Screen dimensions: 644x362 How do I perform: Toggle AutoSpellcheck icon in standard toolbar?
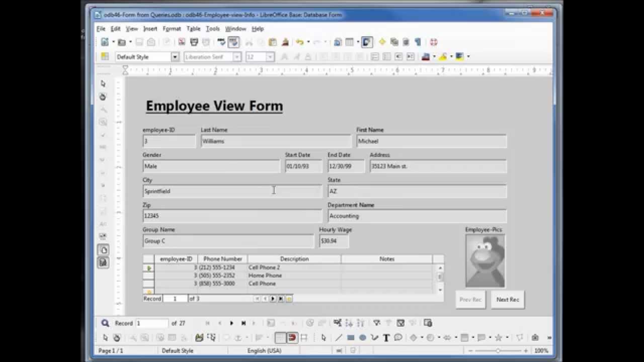coord(234,42)
